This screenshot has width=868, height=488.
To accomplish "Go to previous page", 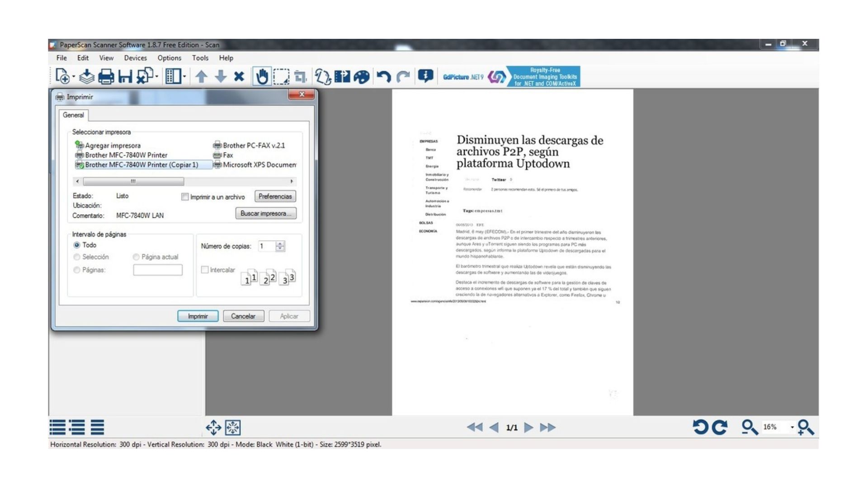I will click(x=494, y=427).
